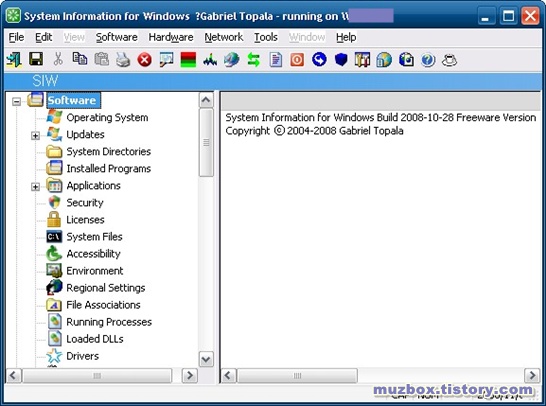Image resolution: width=546 pixels, height=406 pixels.
Task: Click tree panel scroll right arrow
Action: pyautogui.click(x=189, y=376)
